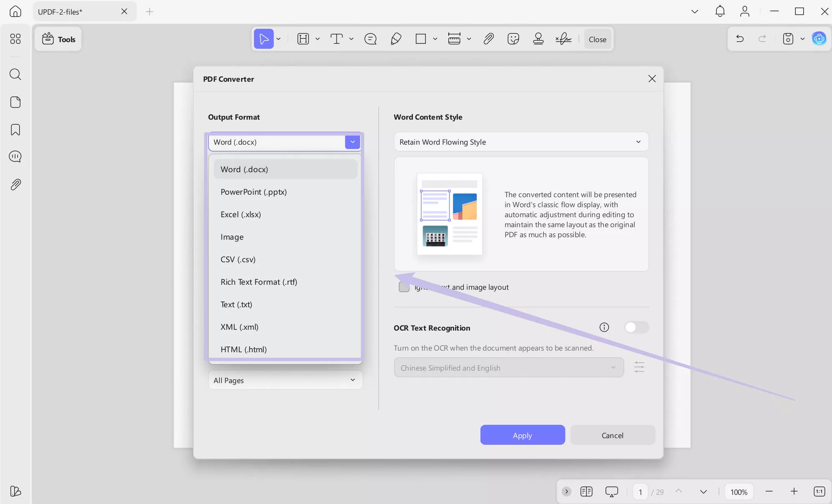Check 'Ignore text and image layout' option
The image size is (832, 504).
[404, 287]
